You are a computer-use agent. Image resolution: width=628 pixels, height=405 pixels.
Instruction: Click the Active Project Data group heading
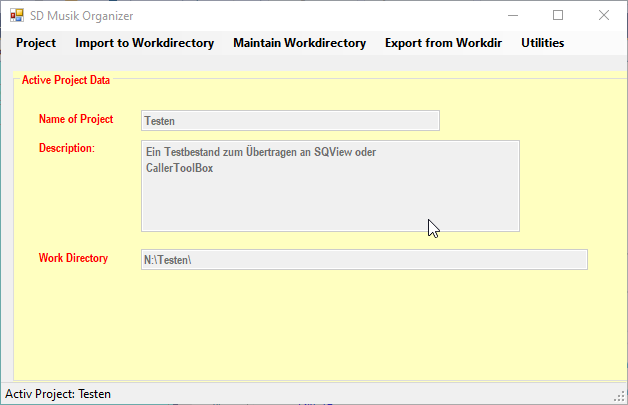pyautogui.click(x=66, y=80)
